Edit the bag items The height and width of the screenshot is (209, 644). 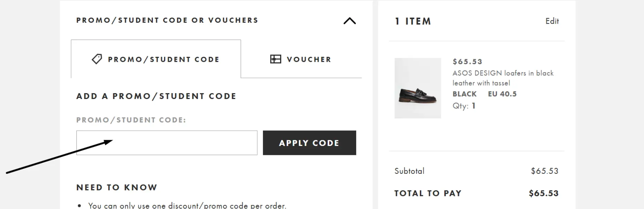pos(552,21)
